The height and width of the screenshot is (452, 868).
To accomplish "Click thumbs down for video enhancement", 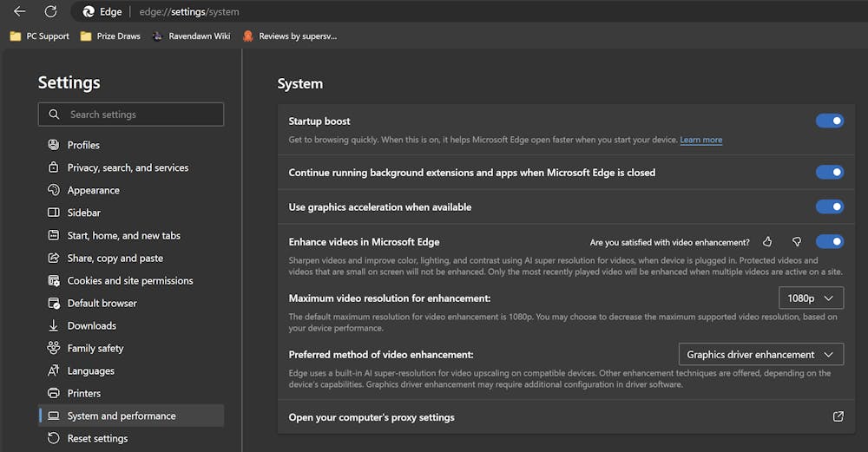I will 796,242.
